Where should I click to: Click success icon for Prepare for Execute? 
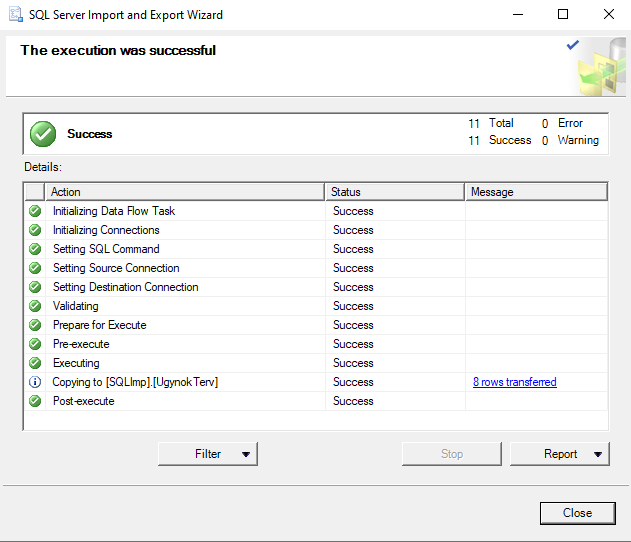[x=35, y=325]
